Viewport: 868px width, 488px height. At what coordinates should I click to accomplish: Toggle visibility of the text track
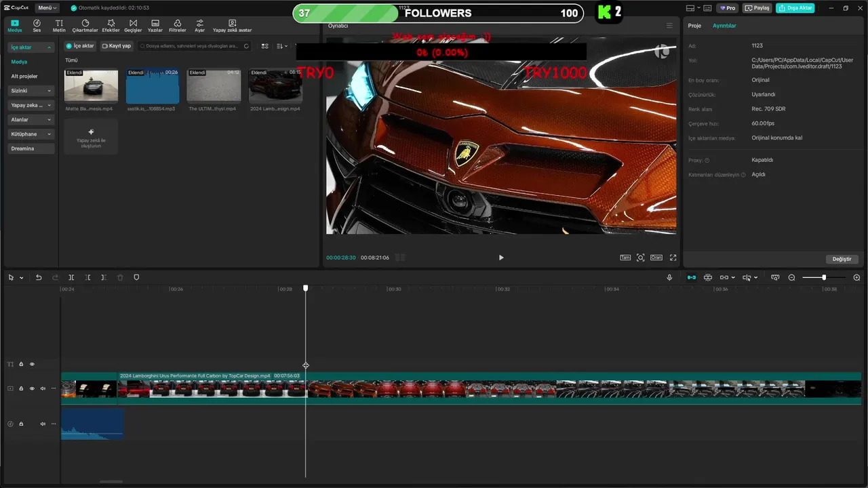[x=32, y=364]
